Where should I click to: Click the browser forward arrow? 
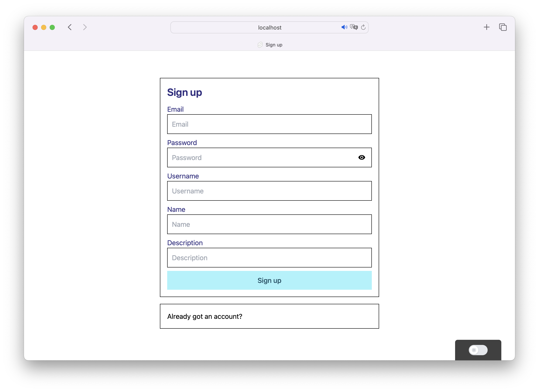(85, 27)
